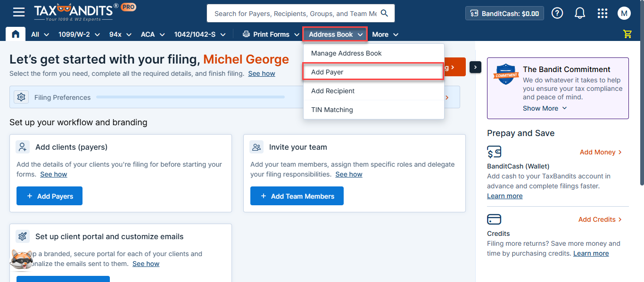Open the help question mark icon

[557, 13]
